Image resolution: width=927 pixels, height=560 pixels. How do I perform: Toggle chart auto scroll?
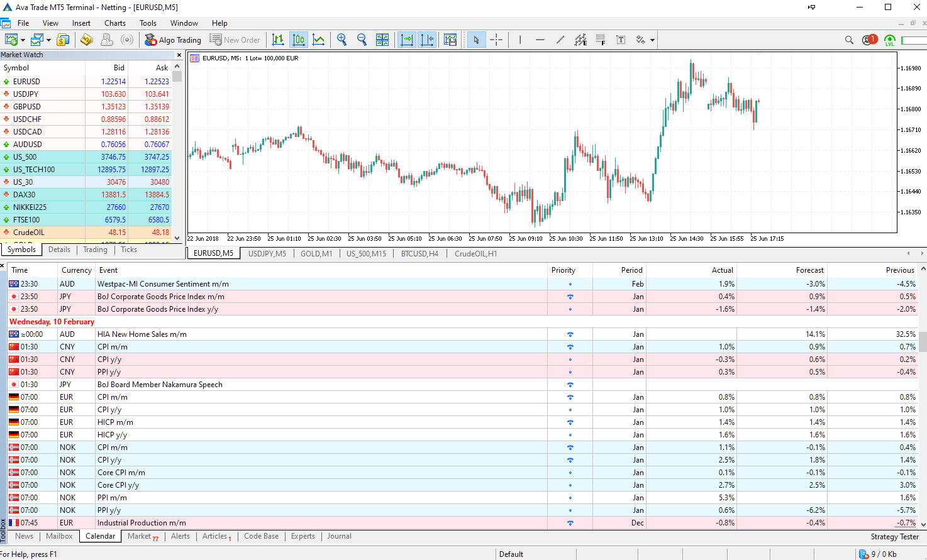pos(407,39)
